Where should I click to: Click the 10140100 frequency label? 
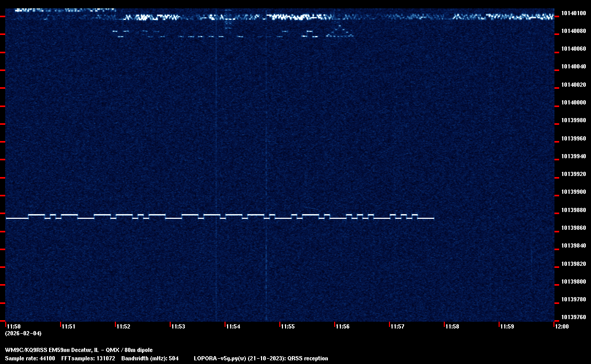pos(573,13)
